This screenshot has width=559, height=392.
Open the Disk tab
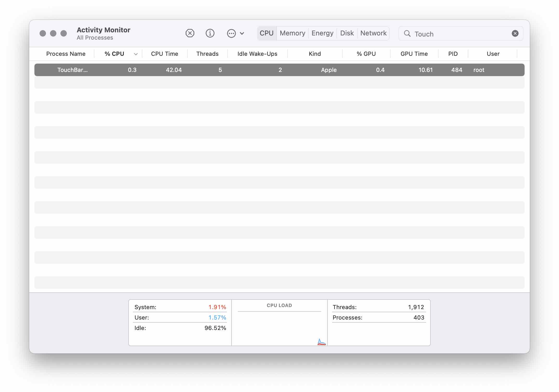[347, 33]
